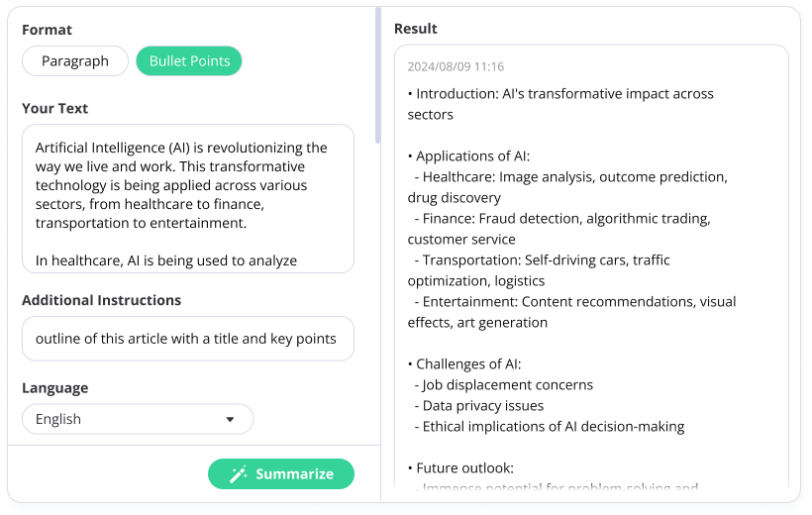
Task: Click the Healthcare line in results
Action: (x=574, y=177)
